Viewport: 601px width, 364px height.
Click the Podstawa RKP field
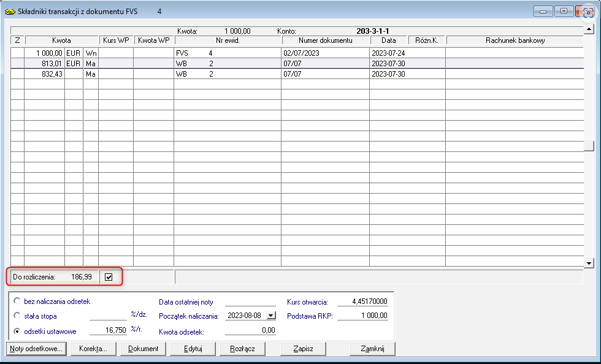pyautogui.click(x=362, y=316)
